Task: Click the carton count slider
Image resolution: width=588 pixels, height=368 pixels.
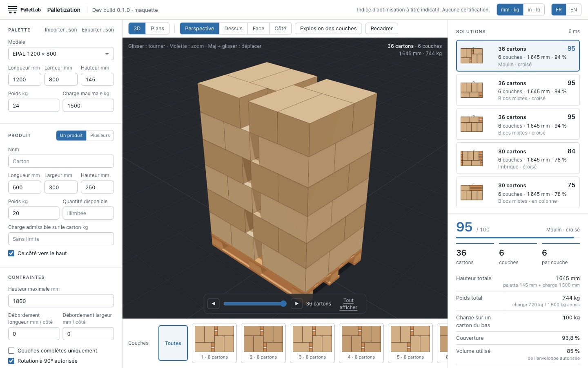Action: 255,304
